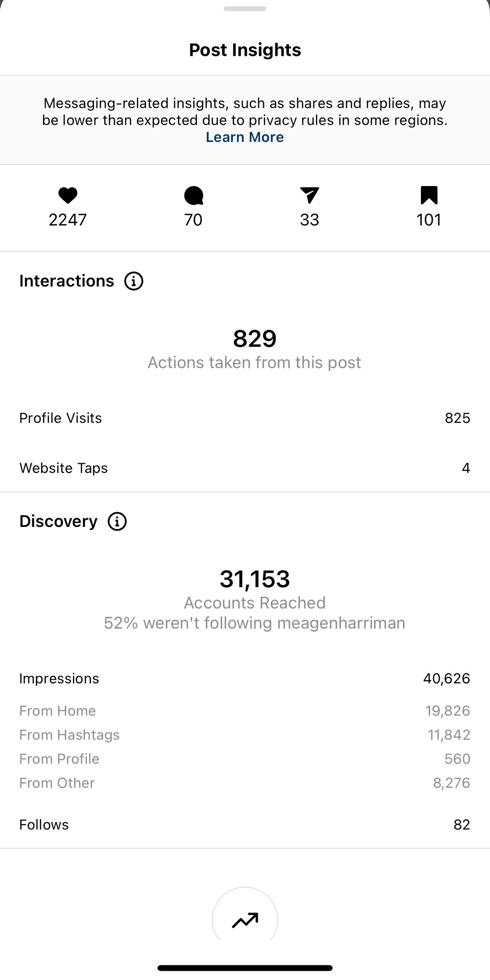Viewport: 490px width, 980px height.
Task: Tap the From Hashtags impressions line
Action: point(245,735)
